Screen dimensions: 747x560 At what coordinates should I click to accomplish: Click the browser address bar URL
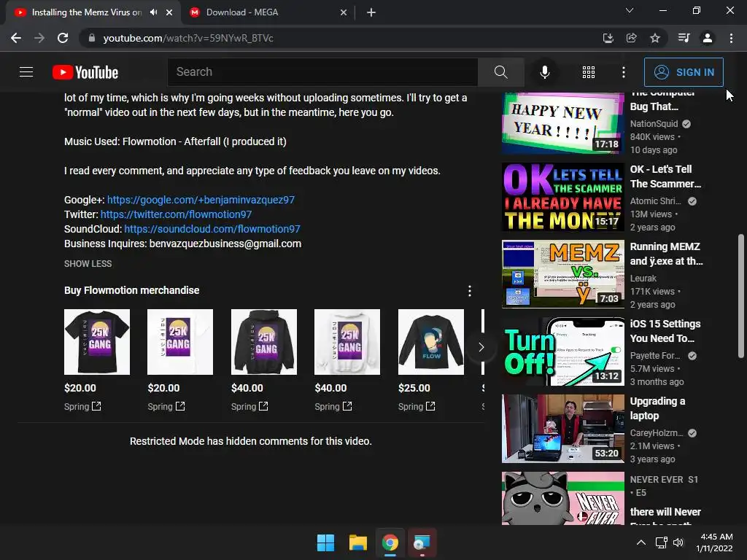coord(188,38)
